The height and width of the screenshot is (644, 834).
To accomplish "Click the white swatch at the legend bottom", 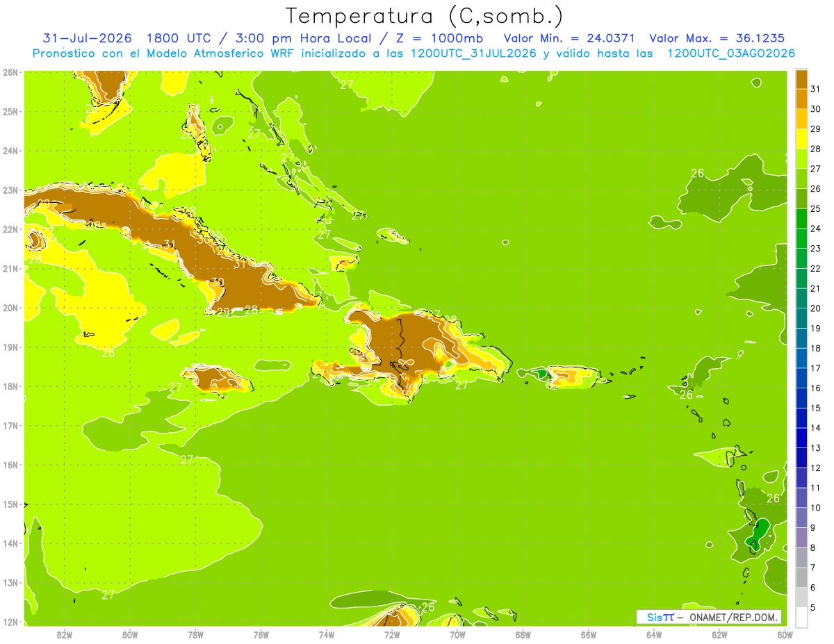I will click(801, 617).
